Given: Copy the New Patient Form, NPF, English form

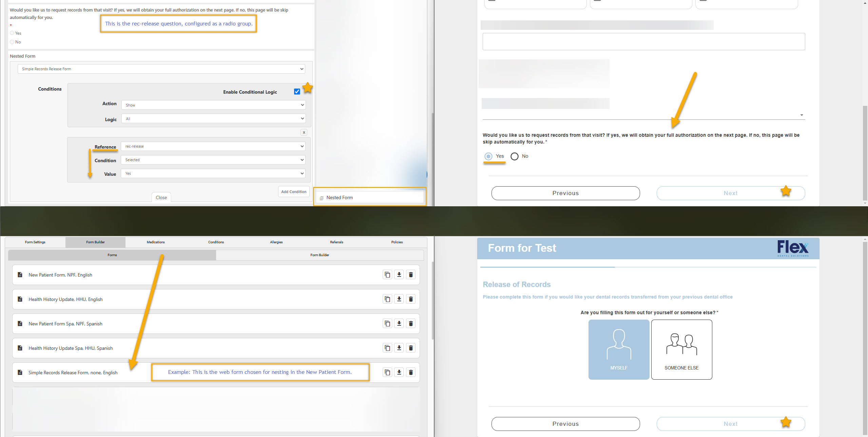Looking at the screenshot, I should [387, 275].
